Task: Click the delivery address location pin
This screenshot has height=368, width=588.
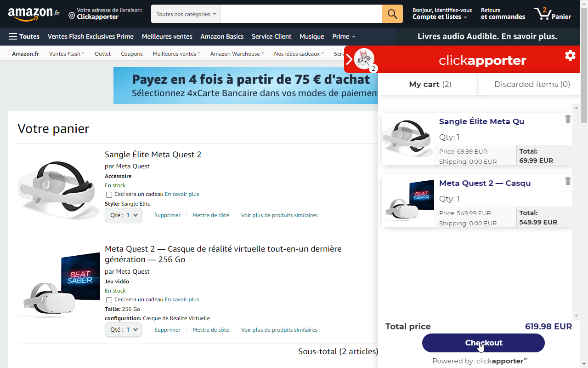Action: point(72,17)
